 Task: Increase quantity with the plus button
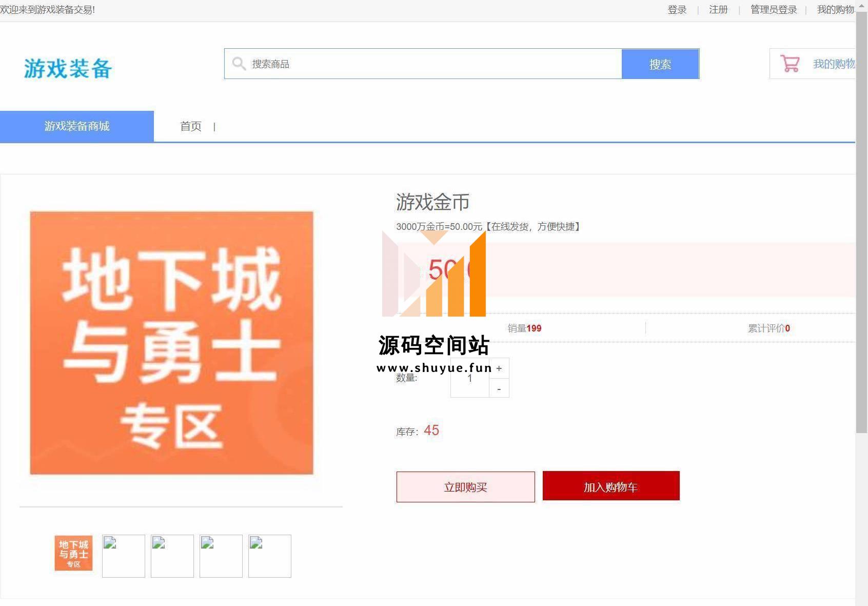tap(499, 368)
